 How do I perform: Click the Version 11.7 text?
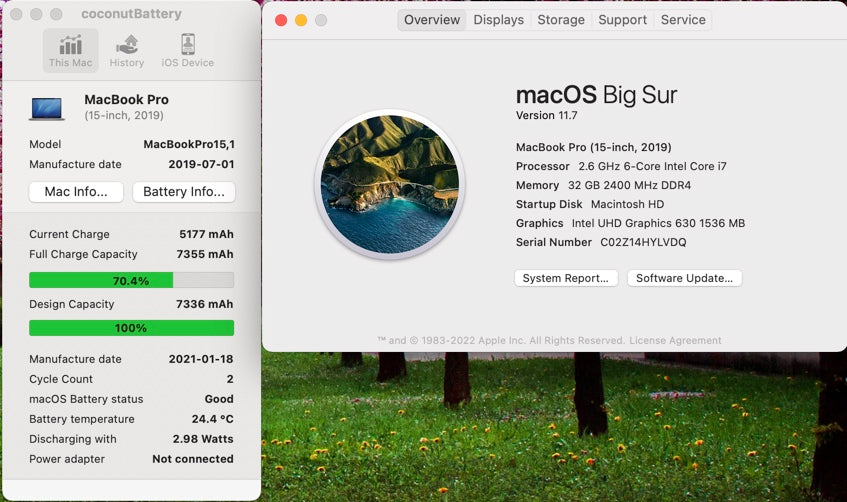click(546, 115)
